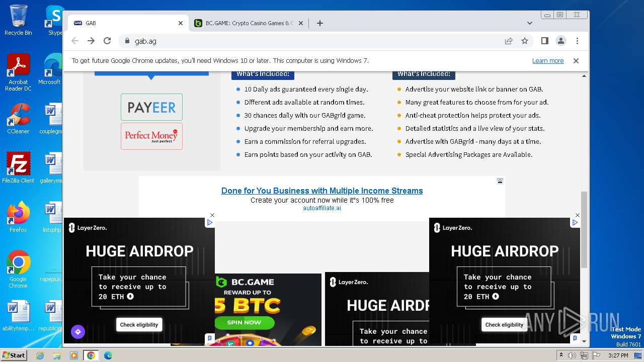The image size is (644, 362).
Task: Open media player from taskbar
Action: pos(74,355)
